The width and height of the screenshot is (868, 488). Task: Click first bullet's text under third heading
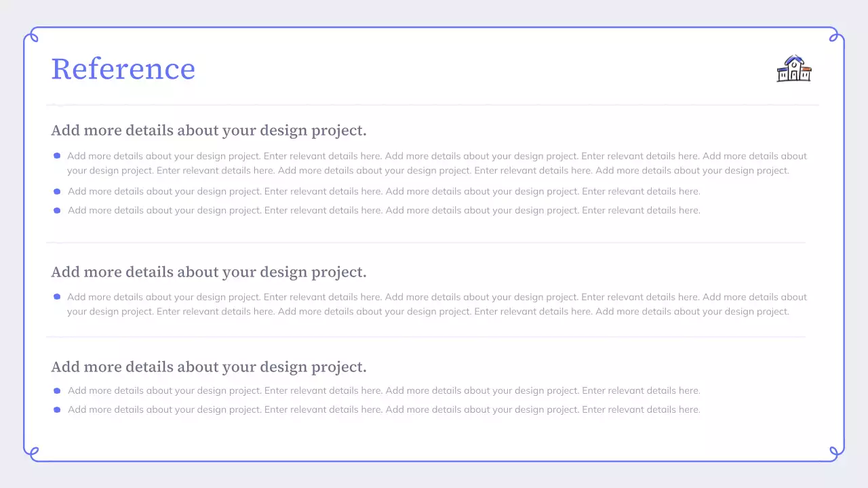[x=384, y=391]
